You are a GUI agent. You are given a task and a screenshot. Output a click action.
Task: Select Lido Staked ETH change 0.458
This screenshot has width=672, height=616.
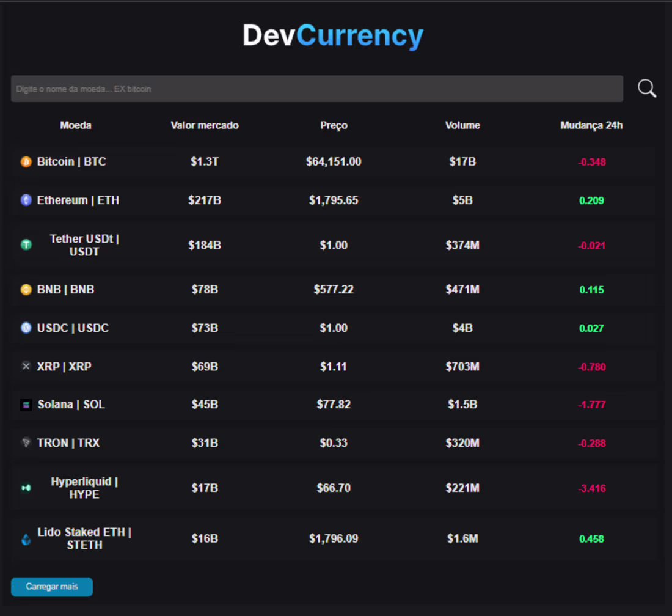[591, 539]
